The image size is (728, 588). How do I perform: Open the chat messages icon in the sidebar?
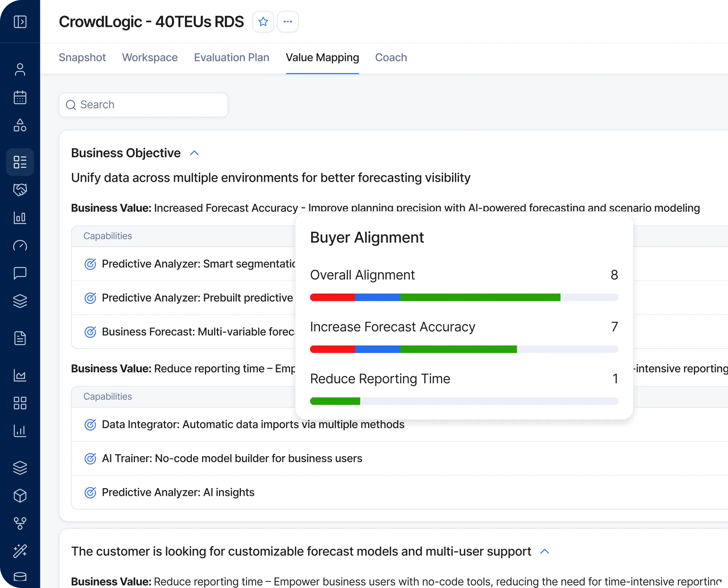(20, 273)
